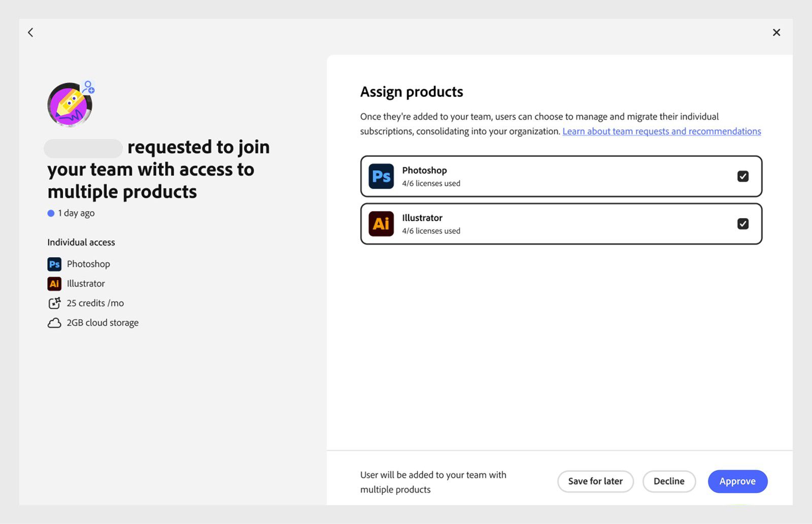The image size is (812, 524).
Task: Save the request for later
Action: pos(595,481)
